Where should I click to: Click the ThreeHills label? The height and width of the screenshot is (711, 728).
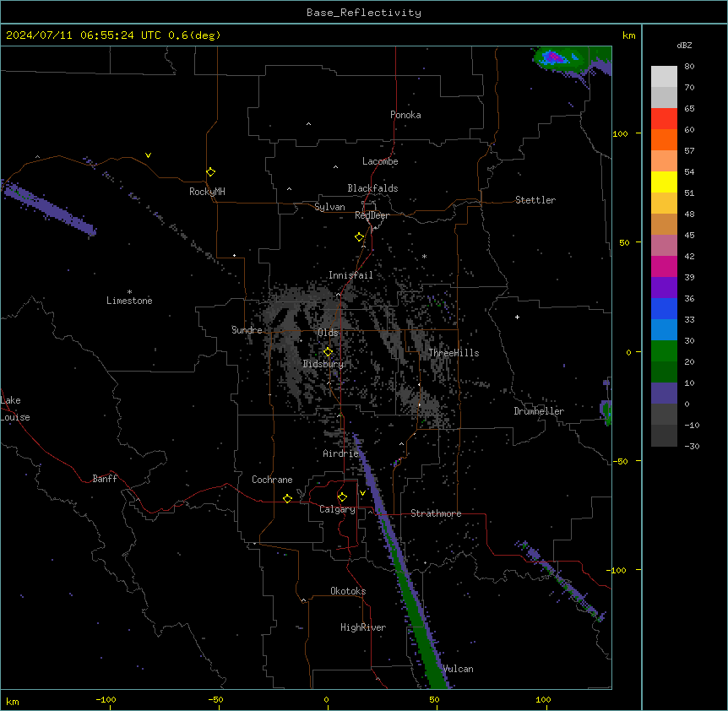[x=454, y=353]
